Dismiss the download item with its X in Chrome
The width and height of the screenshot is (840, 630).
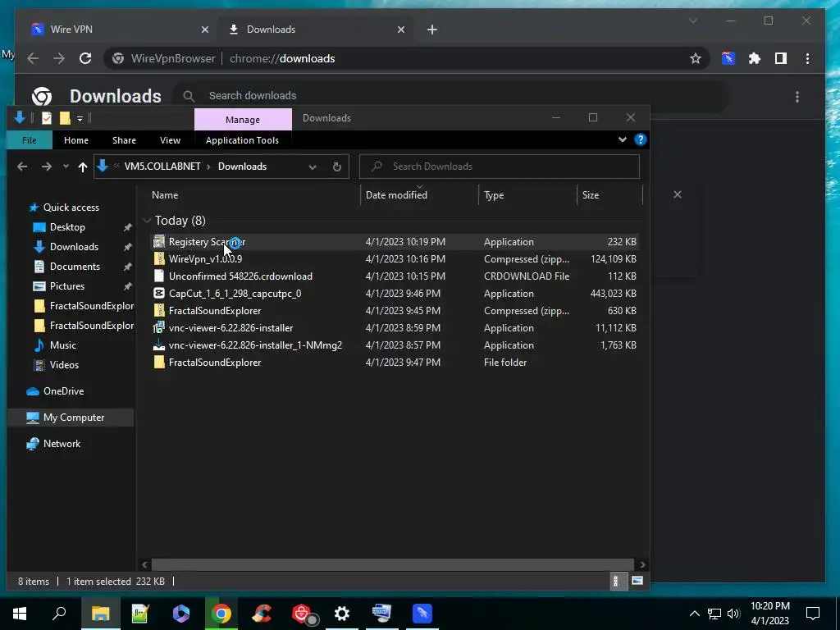tap(677, 194)
